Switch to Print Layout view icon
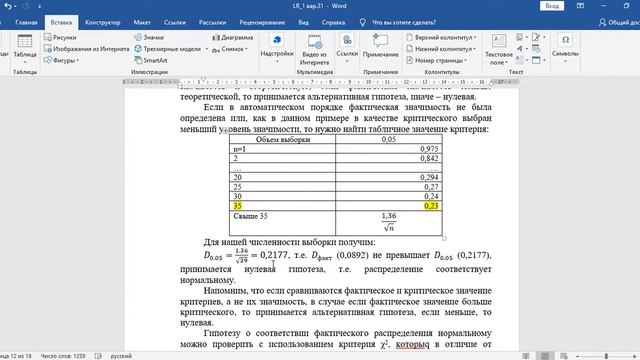Image resolution: width=640 pixels, height=360 pixels. pos(544,356)
